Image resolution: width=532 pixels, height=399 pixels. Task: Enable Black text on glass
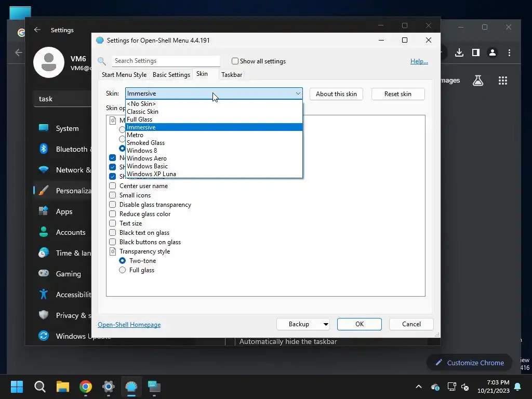coord(113,233)
